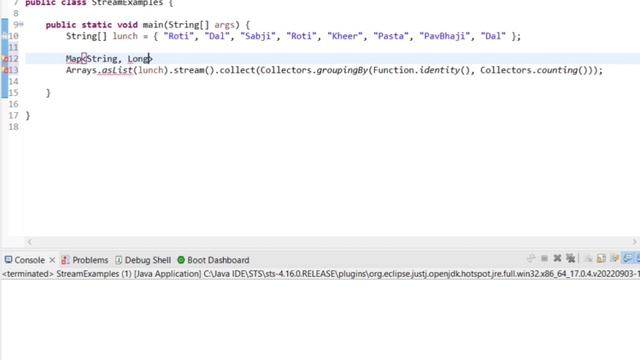Click the "Kheer" string literal
This screenshot has width=640, height=360.
click(x=345, y=36)
